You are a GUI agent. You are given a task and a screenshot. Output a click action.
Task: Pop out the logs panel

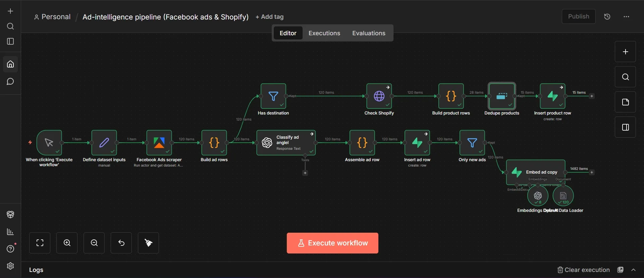point(621,270)
